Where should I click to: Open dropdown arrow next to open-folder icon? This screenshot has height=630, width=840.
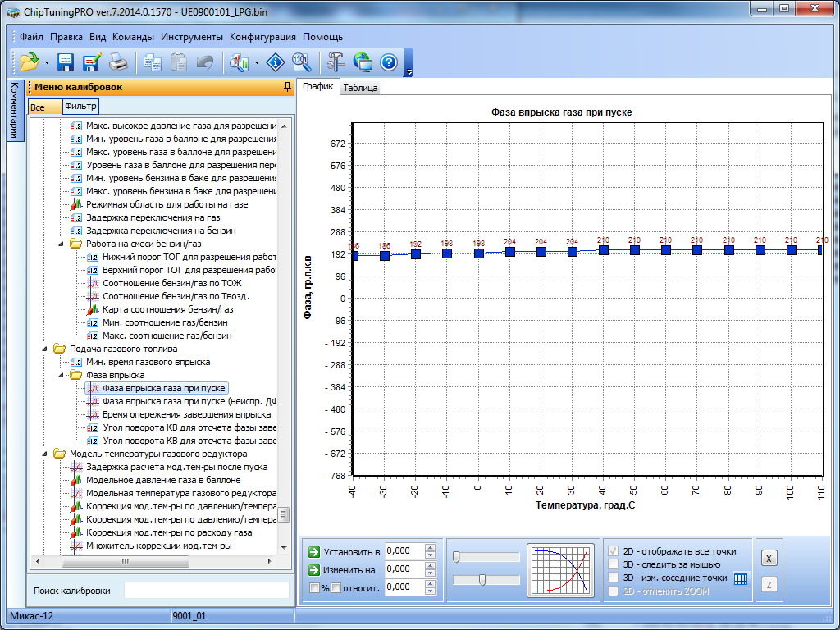(47, 62)
